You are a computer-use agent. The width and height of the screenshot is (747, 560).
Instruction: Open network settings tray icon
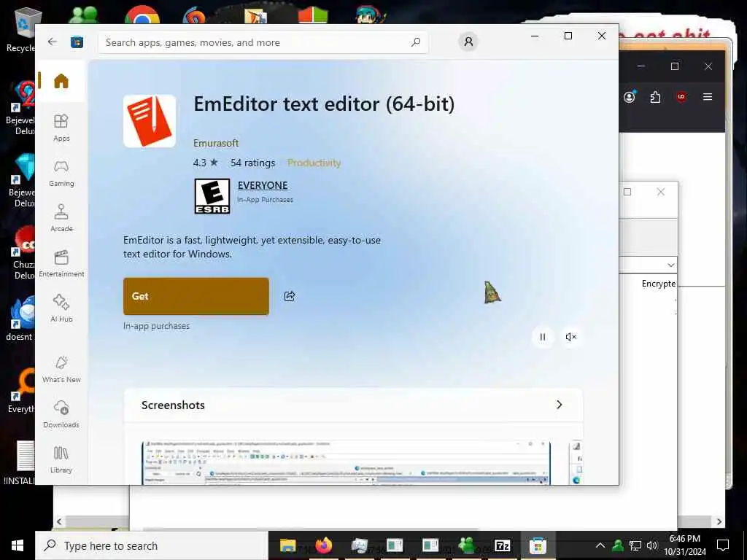[635, 545]
